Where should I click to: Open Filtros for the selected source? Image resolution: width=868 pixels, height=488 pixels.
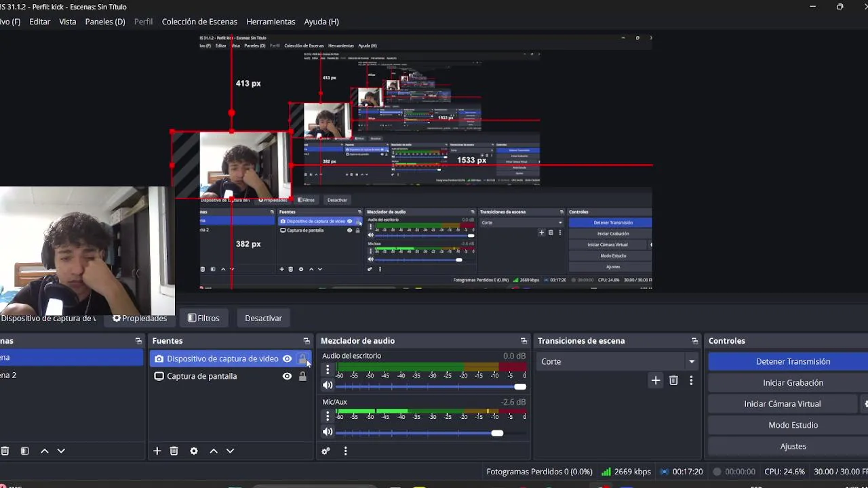tap(203, 318)
